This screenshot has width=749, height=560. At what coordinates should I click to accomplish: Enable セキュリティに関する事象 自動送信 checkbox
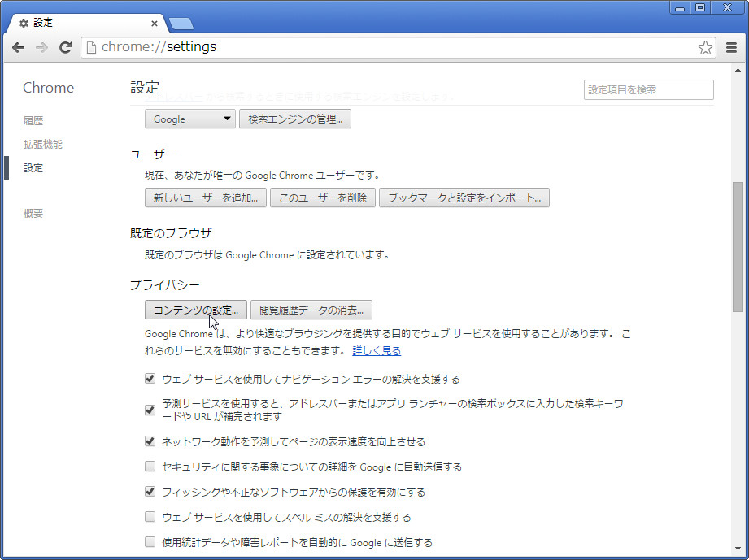(150, 467)
